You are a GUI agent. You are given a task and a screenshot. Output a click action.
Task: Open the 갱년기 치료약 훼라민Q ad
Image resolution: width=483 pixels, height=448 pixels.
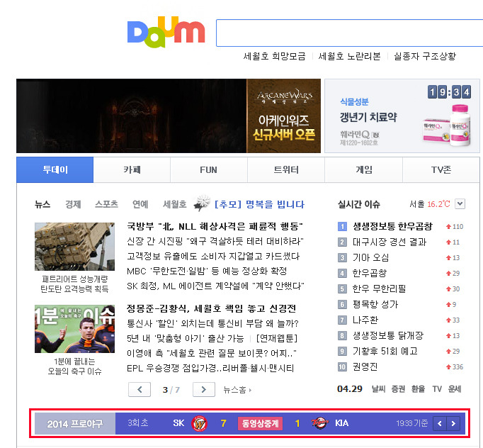402,116
